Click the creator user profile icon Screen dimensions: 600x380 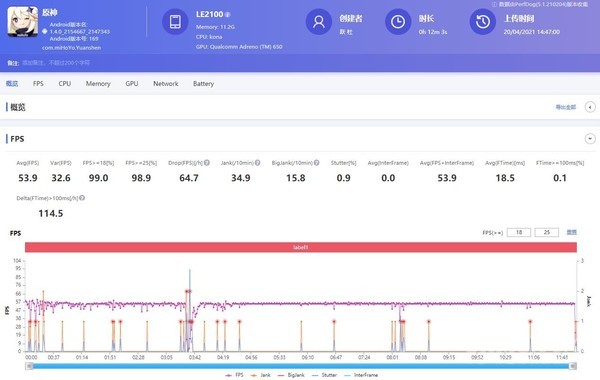318,22
